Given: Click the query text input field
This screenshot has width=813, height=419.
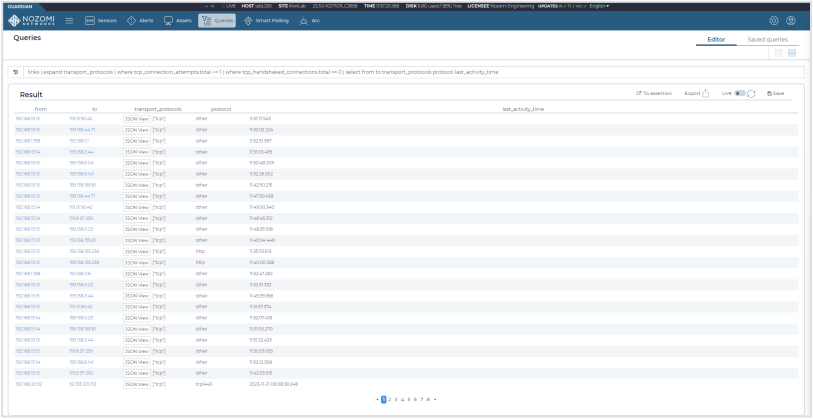Looking at the screenshot, I should (x=400, y=73).
